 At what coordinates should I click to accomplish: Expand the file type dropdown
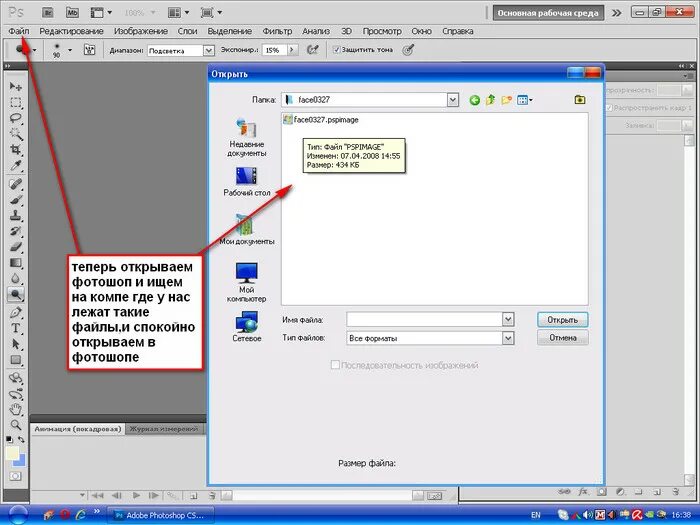[508, 338]
